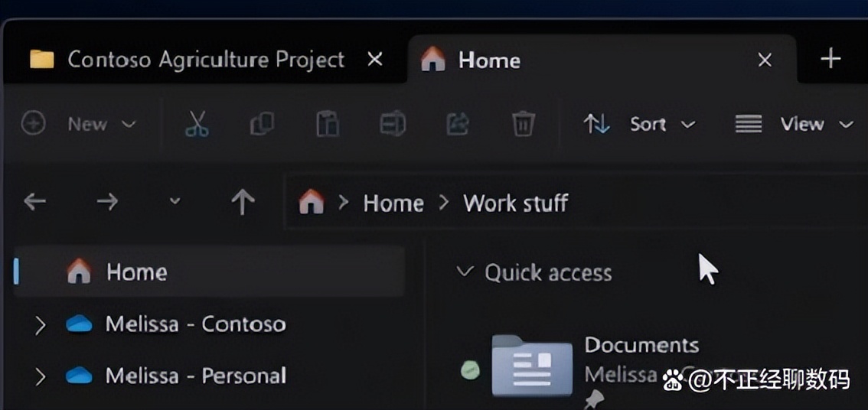Go up one folder level

point(243,202)
